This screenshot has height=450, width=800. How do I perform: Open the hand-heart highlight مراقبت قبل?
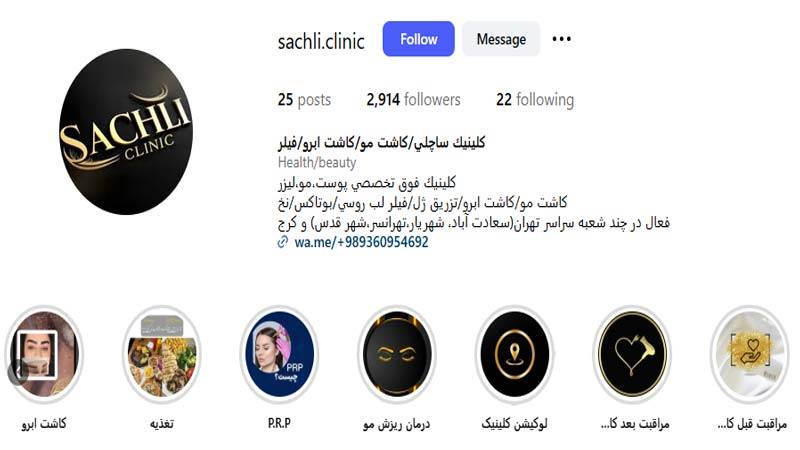coord(749,354)
